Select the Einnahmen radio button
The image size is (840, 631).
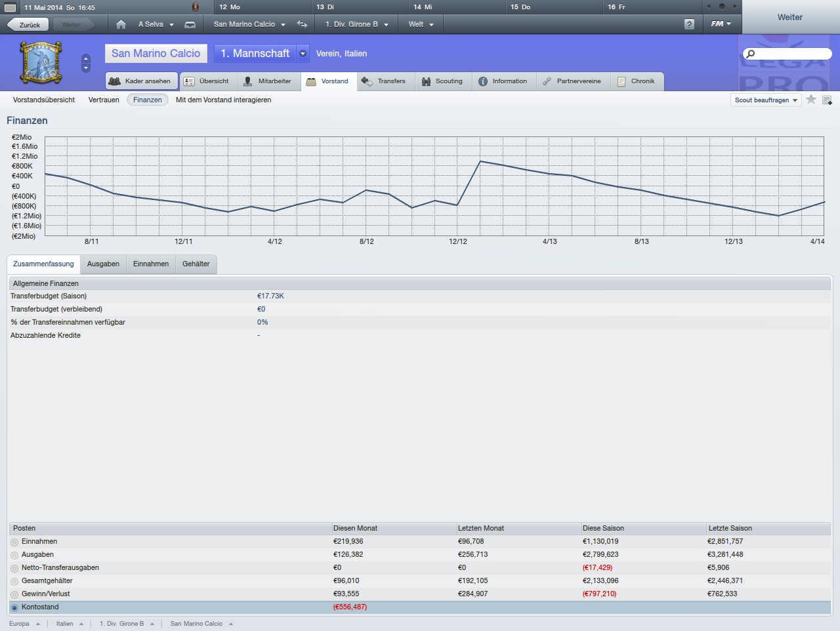coord(14,542)
